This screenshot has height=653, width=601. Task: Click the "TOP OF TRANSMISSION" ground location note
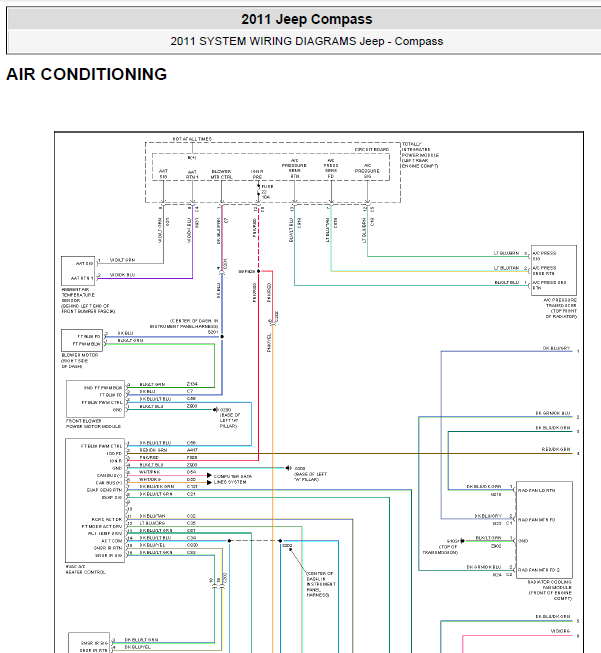(441, 549)
